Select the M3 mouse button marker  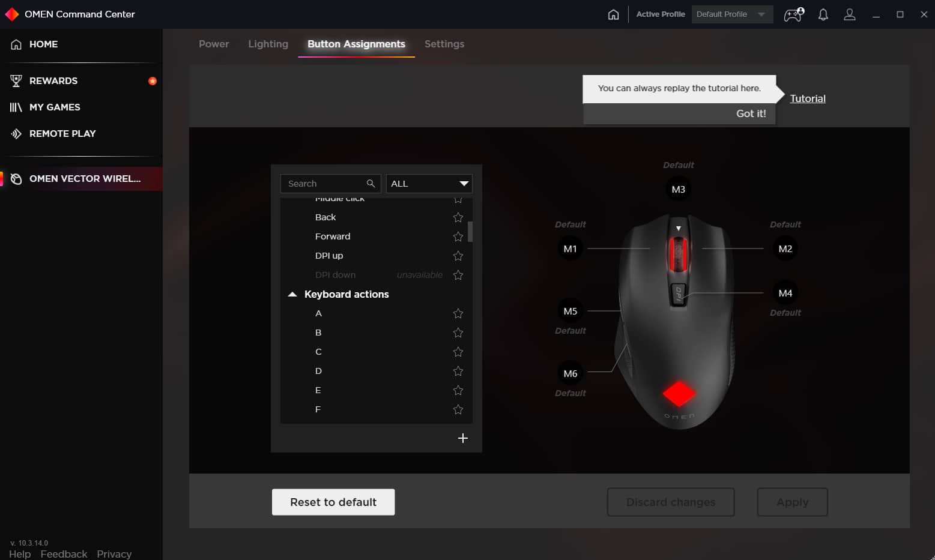pyautogui.click(x=678, y=190)
